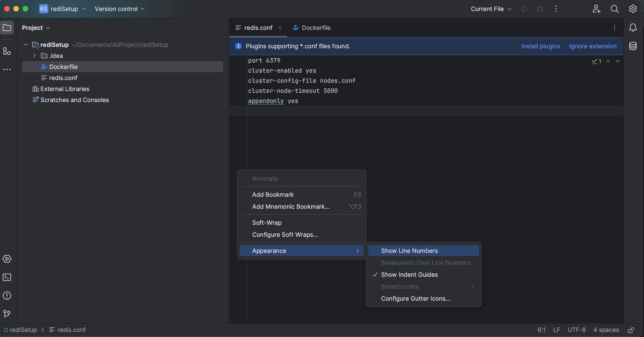644x337 pixels.
Task: Toggle Soft-Wrap option
Action: click(302, 223)
